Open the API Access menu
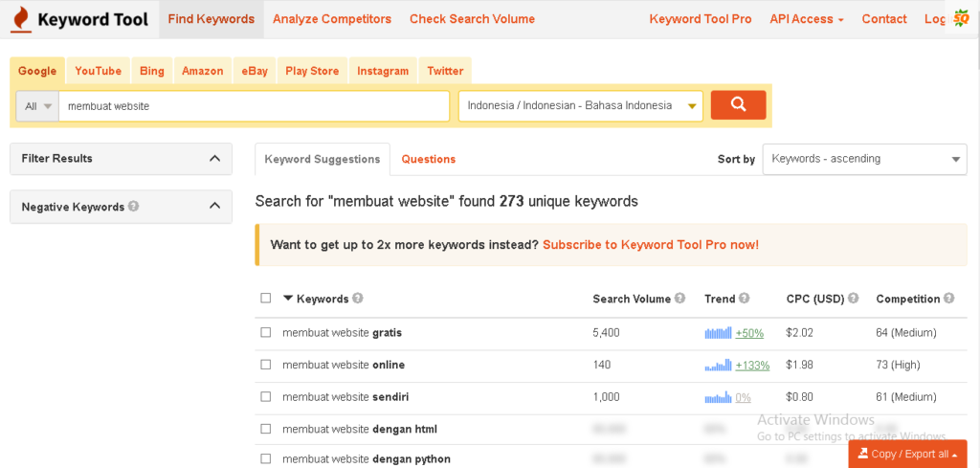This screenshot has width=980, height=468. click(x=806, y=19)
